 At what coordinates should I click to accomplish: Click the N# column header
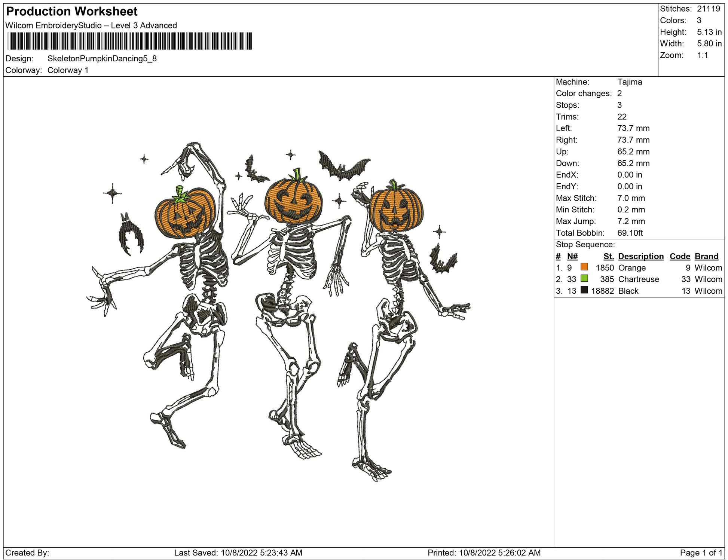[x=572, y=256]
